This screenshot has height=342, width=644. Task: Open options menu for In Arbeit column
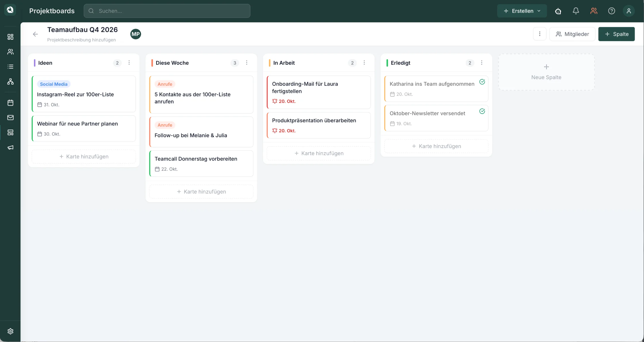tap(364, 63)
